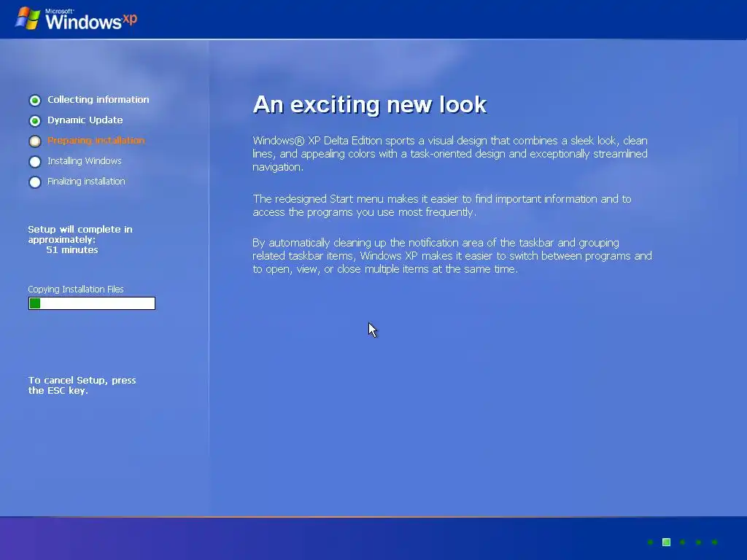Click the 'Copying Installation Files' caption

(x=76, y=289)
